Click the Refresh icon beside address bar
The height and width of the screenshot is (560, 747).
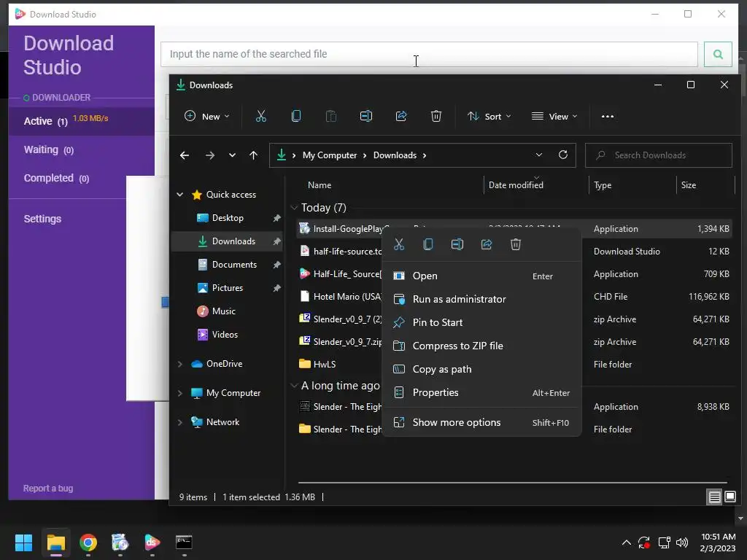(x=563, y=155)
